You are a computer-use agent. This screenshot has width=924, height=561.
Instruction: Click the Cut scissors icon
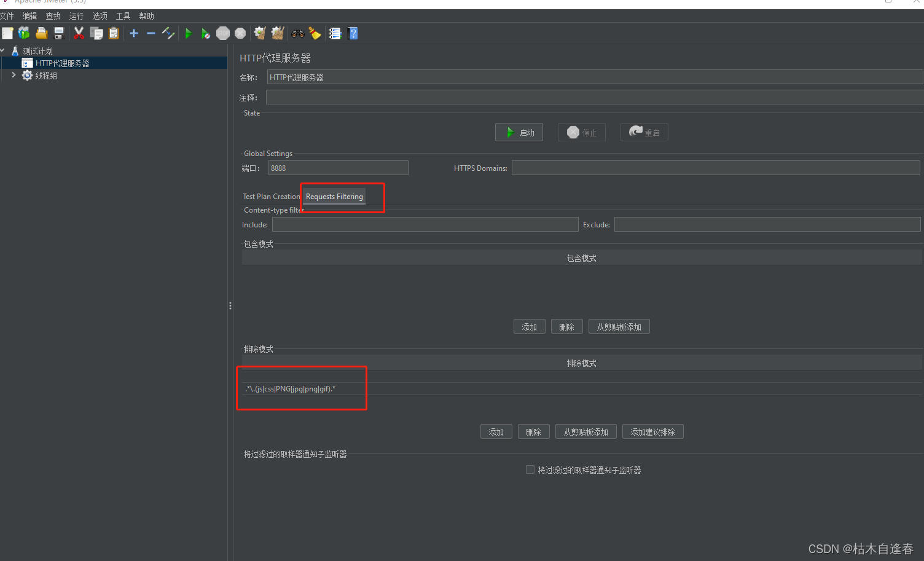[79, 33]
